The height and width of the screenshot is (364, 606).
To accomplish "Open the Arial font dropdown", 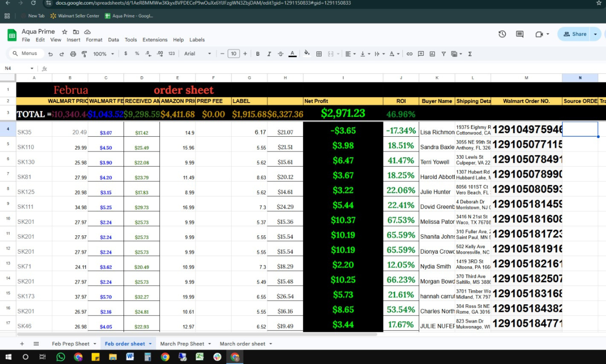I will [x=197, y=54].
